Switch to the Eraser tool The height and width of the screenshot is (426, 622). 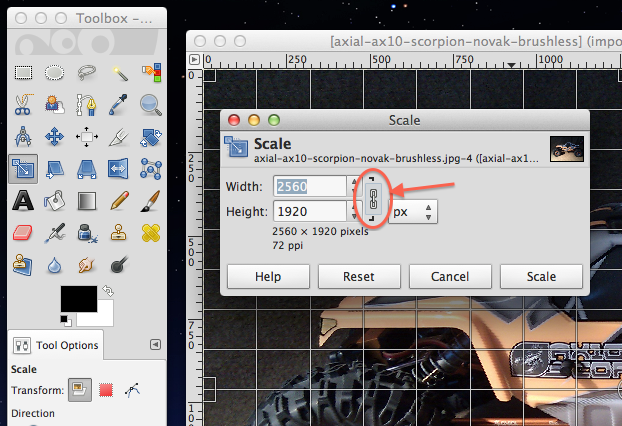coord(22,233)
